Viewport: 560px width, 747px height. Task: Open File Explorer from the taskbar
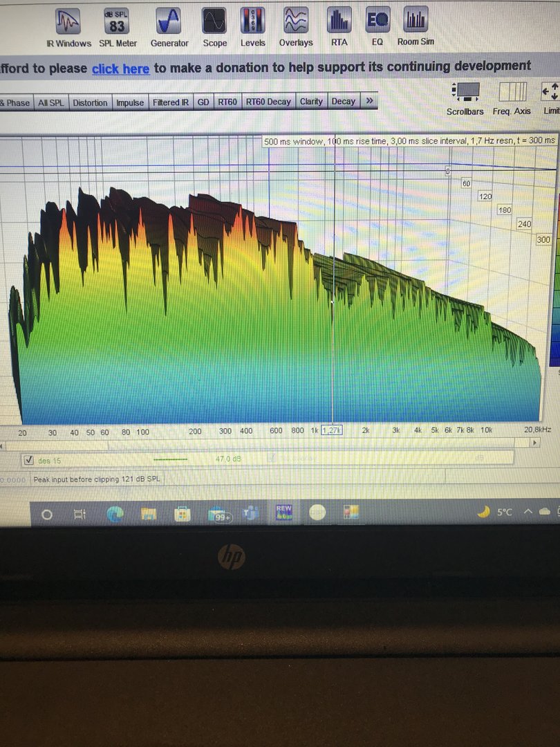coord(149,513)
